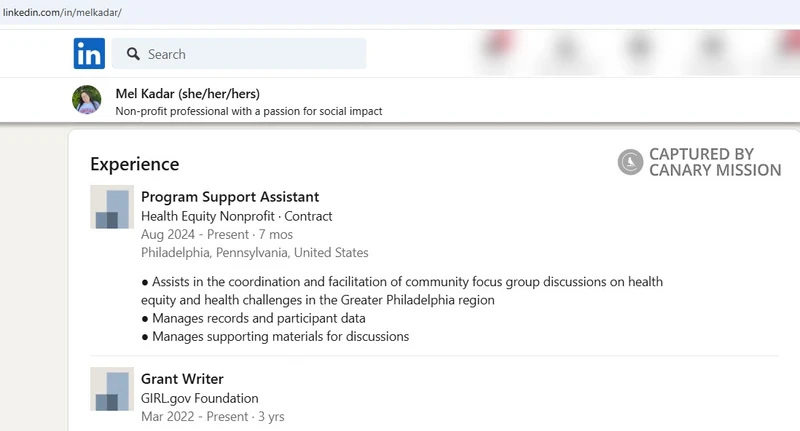Click the Mel Kadar (she/her/hers) name
Screen dimensions: 800x431
coord(187,94)
